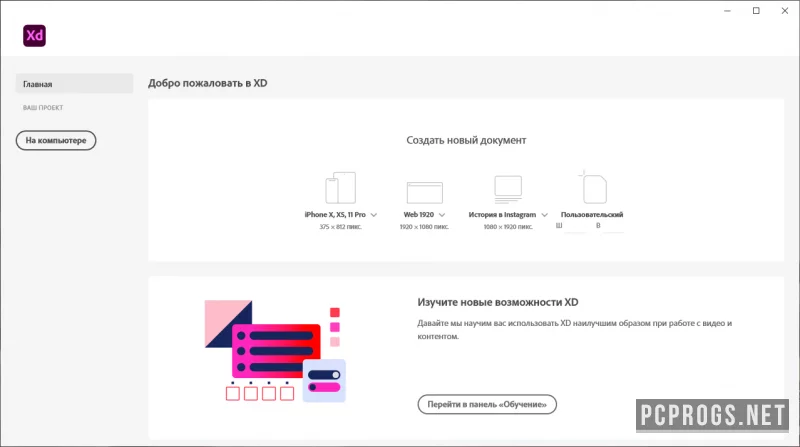This screenshot has width=800, height=447.
Task: Click 1080 × 1920 пикс. size text
Action: pyautogui.click(x=508, y=227)
